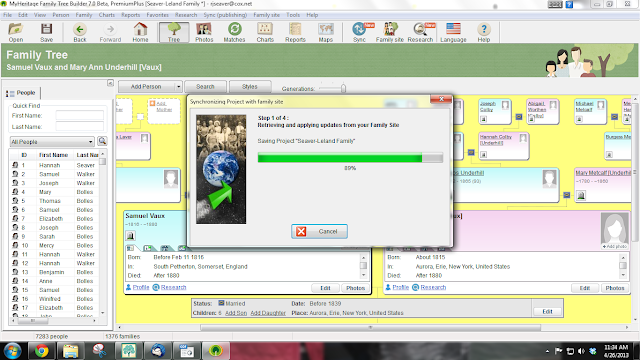The width and height of the screenshot is (640, 360).
Task: Click the Styles button
Action: click(x=249, y=87)
